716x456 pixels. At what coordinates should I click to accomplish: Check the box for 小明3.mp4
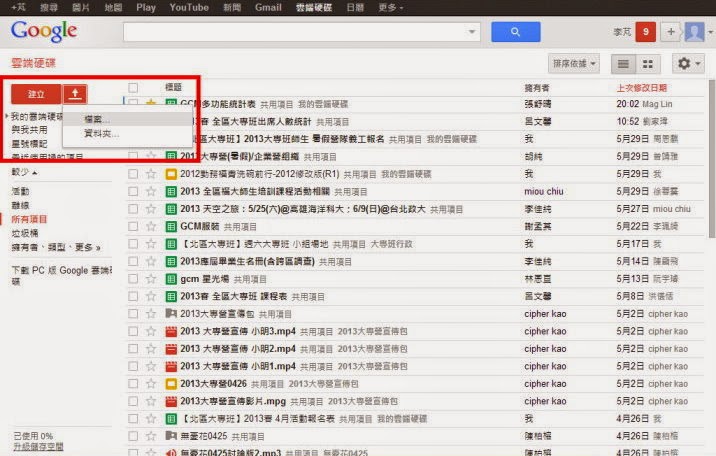(133, 331)
